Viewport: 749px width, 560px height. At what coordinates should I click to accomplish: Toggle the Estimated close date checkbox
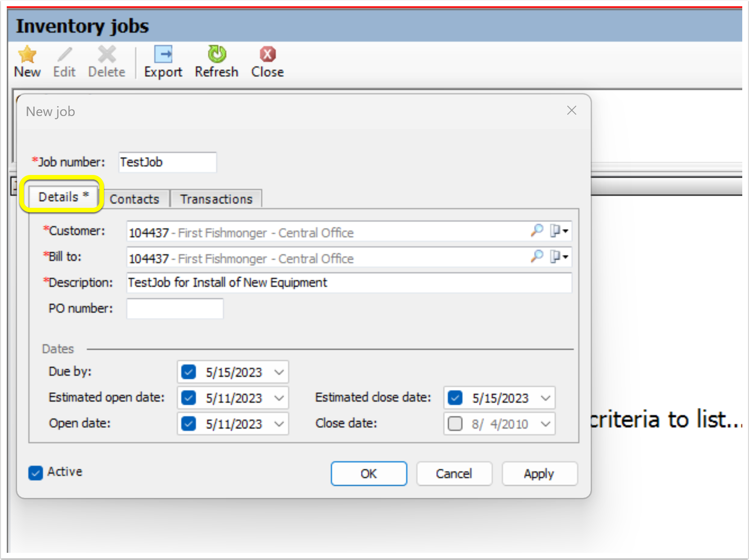tap(455, 398)
